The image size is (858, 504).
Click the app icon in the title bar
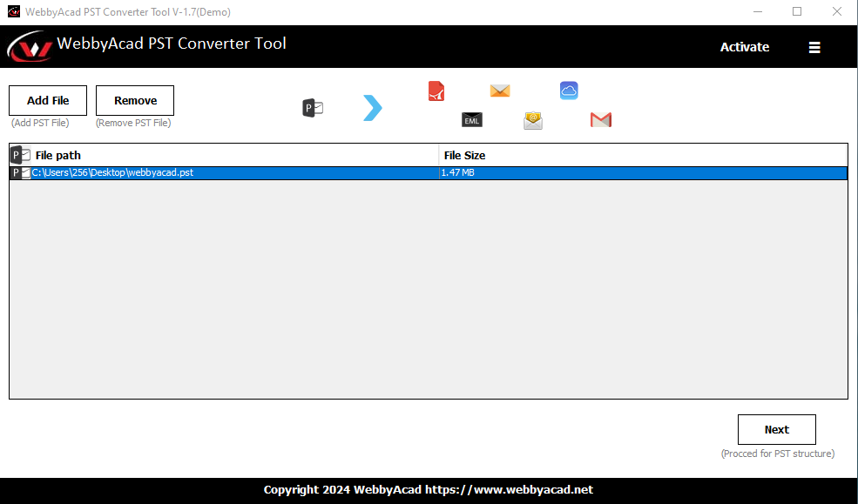click(x=14, y=11)
